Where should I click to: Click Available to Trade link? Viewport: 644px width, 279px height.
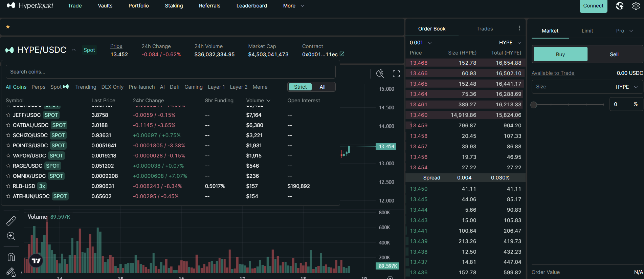pyautogui.click(x=553, y=73)
